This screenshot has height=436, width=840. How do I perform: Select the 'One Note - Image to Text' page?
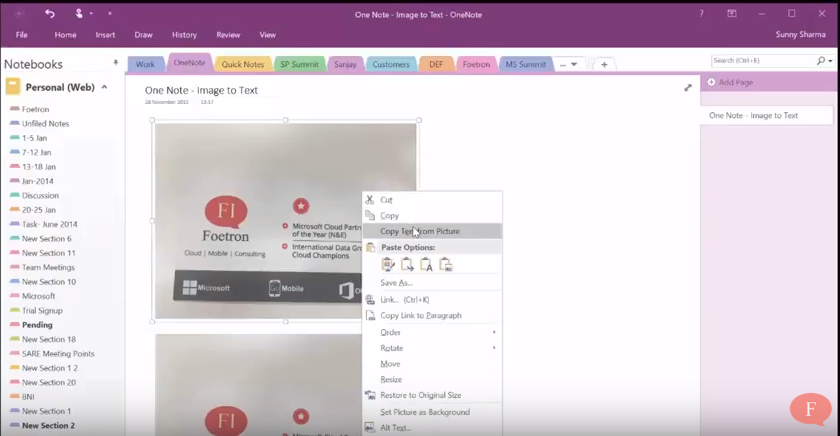767,115
